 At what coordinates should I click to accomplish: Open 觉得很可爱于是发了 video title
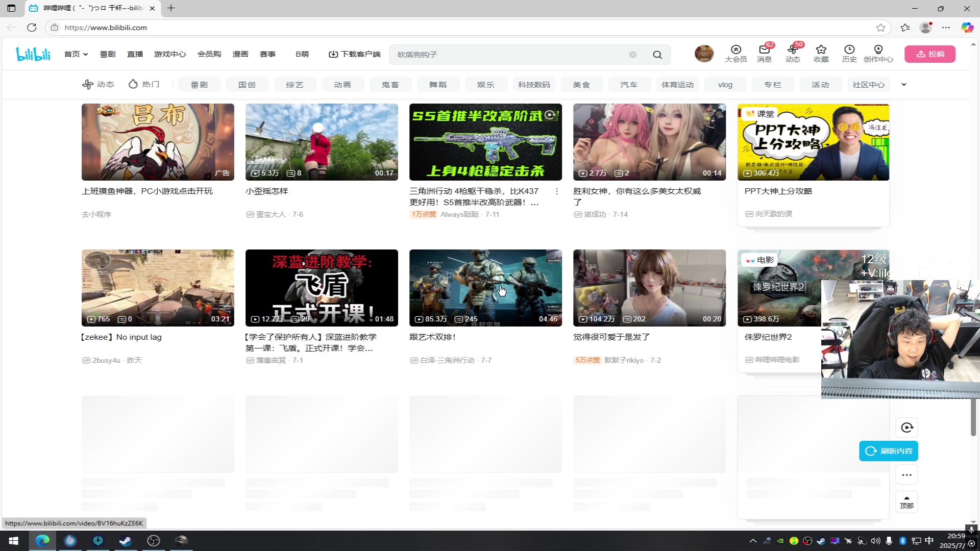[611, 337]
